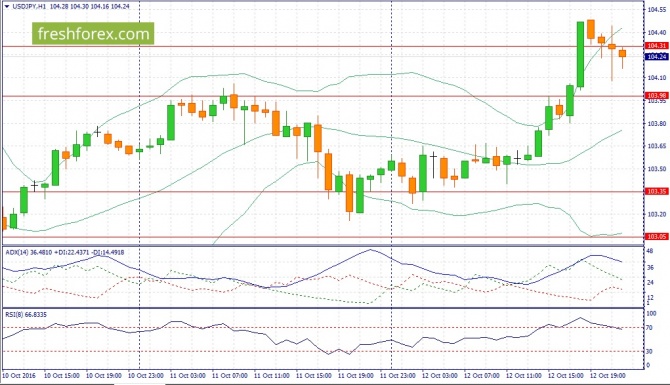The image size is (670, 385).
Task: Click the 10 Oct 2016 date label
Action: 19,376
